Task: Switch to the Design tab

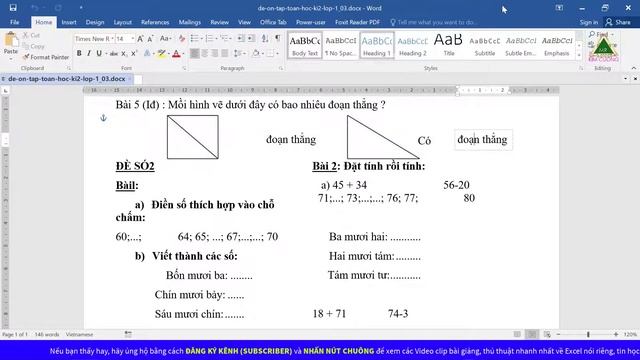Action: click(95, 22)
